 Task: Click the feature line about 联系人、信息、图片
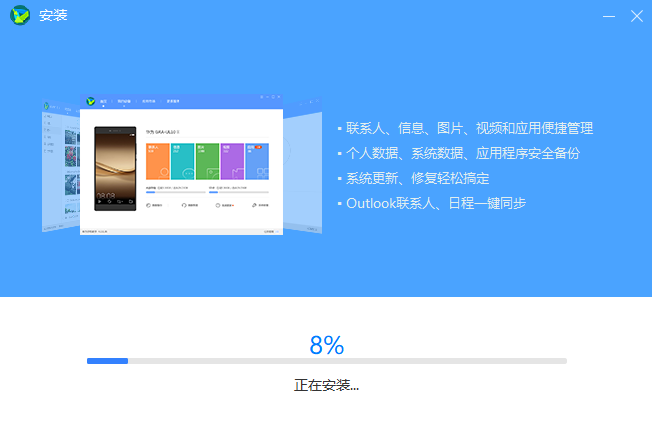click(x=468, y=128)
